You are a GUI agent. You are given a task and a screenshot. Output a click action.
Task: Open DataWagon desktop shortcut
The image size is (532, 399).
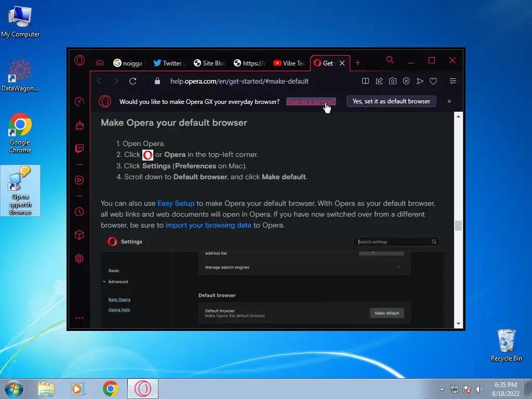[20, 75]
